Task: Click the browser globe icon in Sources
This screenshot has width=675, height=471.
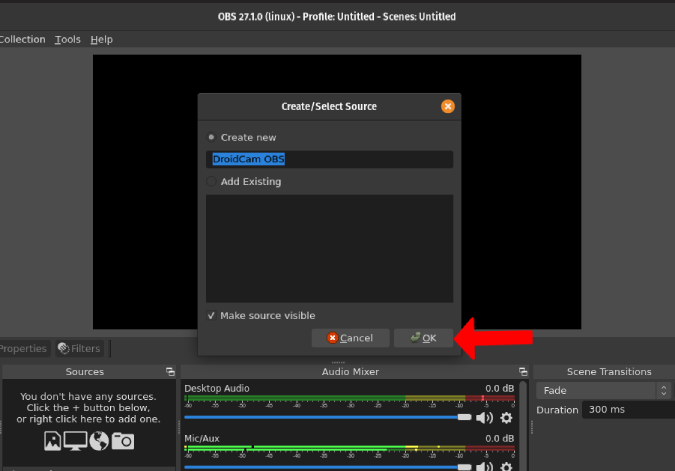Action: tap(99, 441)
